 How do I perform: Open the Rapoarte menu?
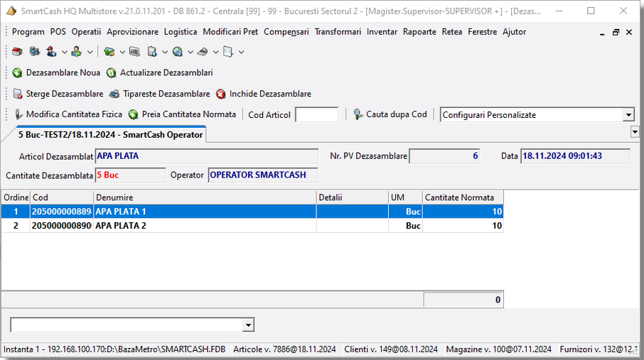tap(419, 32)
